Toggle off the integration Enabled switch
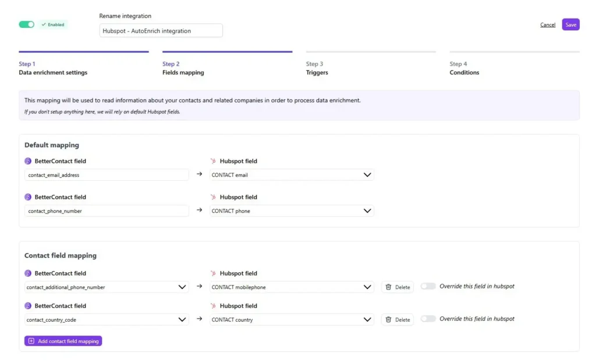This screenshot has width=596, height=364. pyautogui.click(x=27, y=24)
